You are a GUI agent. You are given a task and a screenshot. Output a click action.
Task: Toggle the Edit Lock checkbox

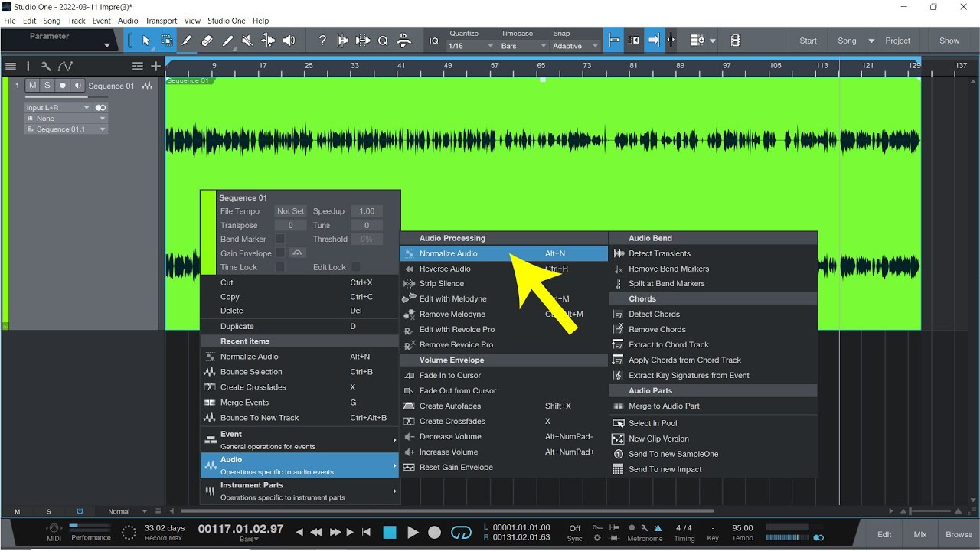coord(356,267)
